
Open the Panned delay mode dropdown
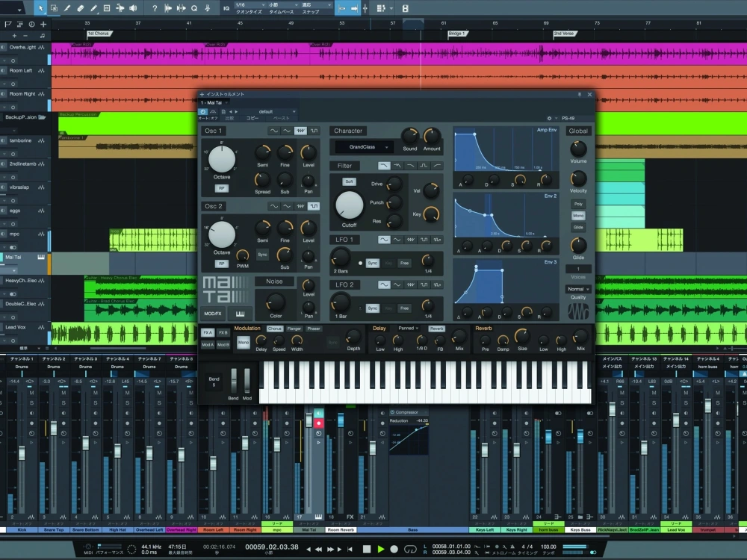(409, 328)
